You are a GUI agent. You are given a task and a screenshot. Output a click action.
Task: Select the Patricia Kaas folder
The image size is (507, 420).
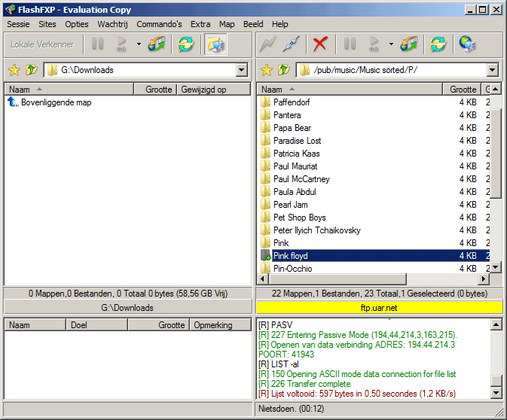pyautogui.click(x=297, y=154)
